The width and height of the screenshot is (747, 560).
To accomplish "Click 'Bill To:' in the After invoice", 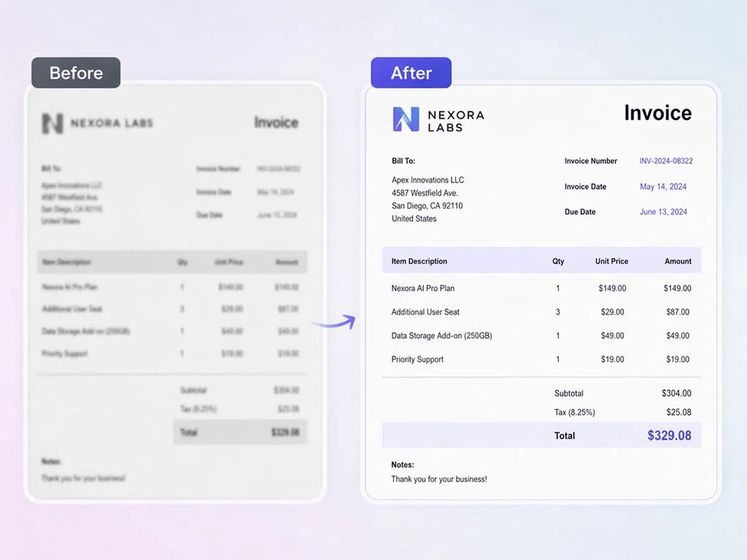I will click(x=403, y=161).
